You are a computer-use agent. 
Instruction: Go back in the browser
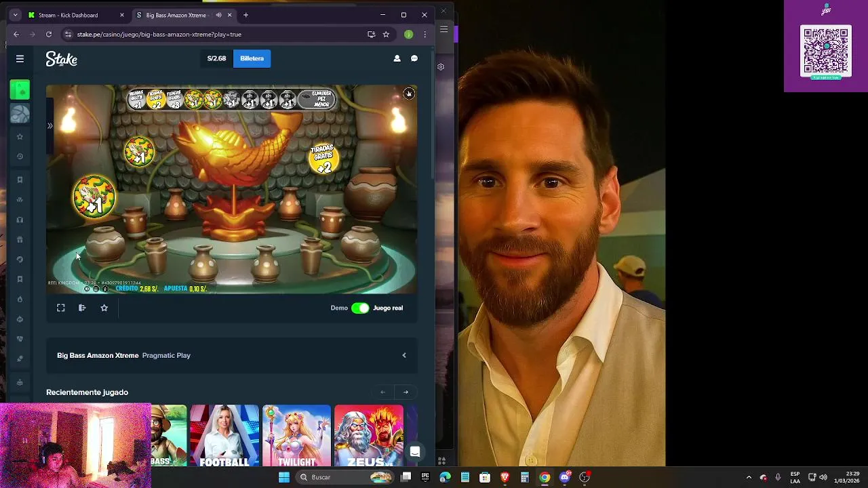16,35
